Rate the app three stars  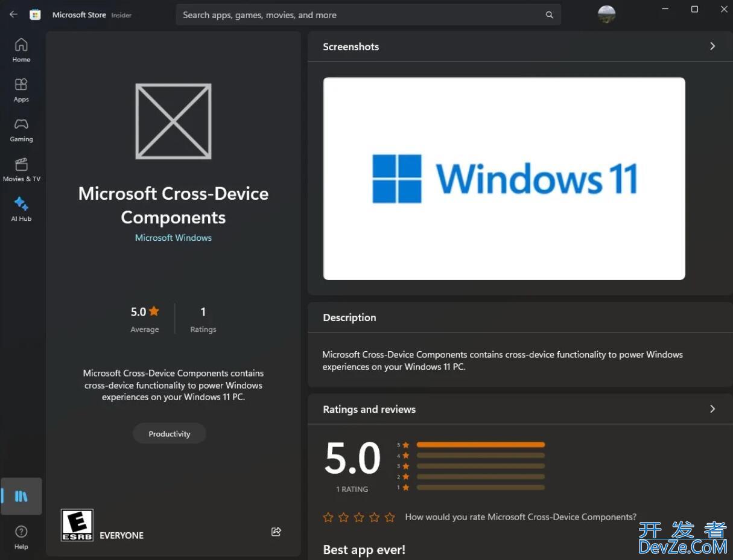[359, 517]
